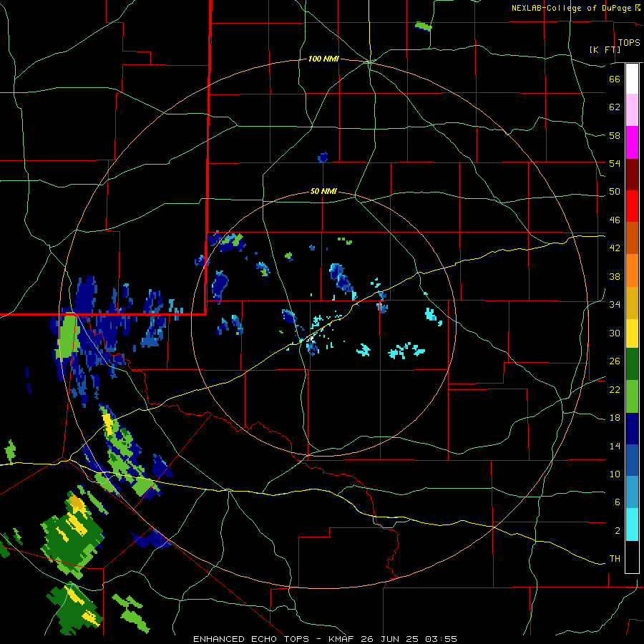Click the "26" scale label
This screenshot has height=644, width=644.
[615, 361]
